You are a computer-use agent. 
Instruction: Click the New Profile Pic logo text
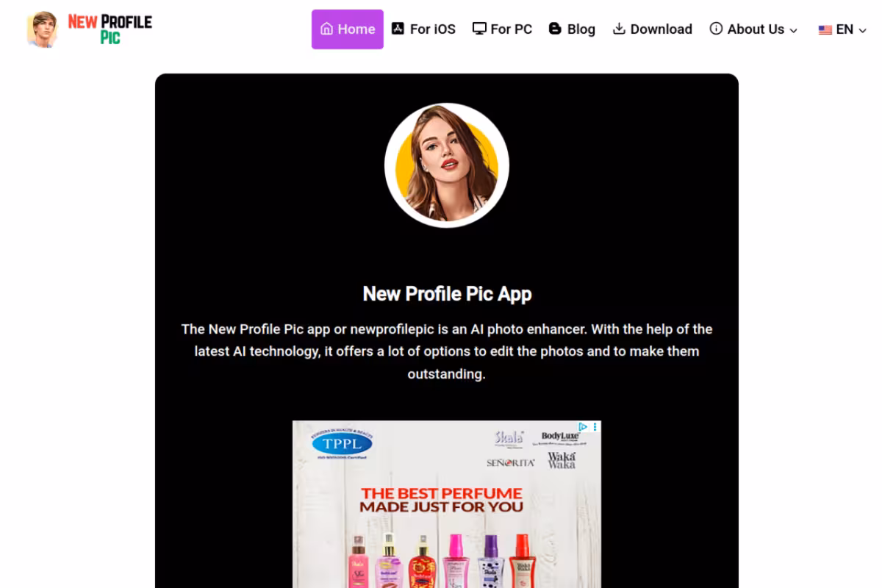point(110,29)
